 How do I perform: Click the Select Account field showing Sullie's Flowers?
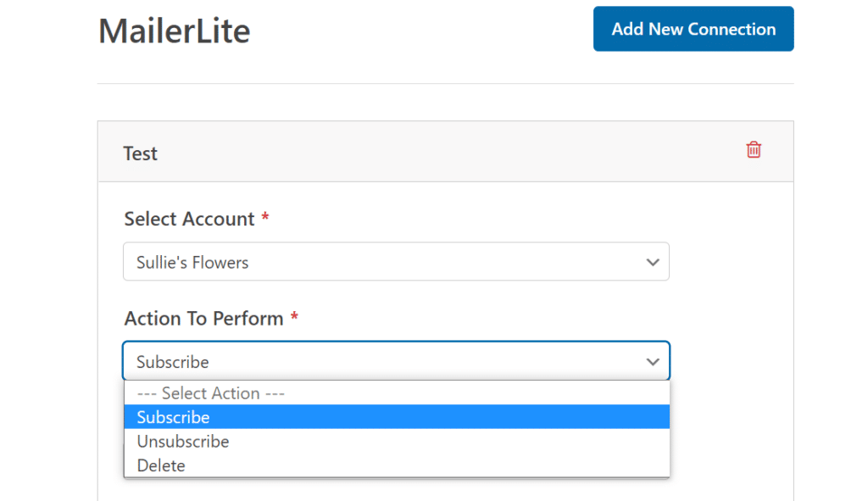click(396, 262)
